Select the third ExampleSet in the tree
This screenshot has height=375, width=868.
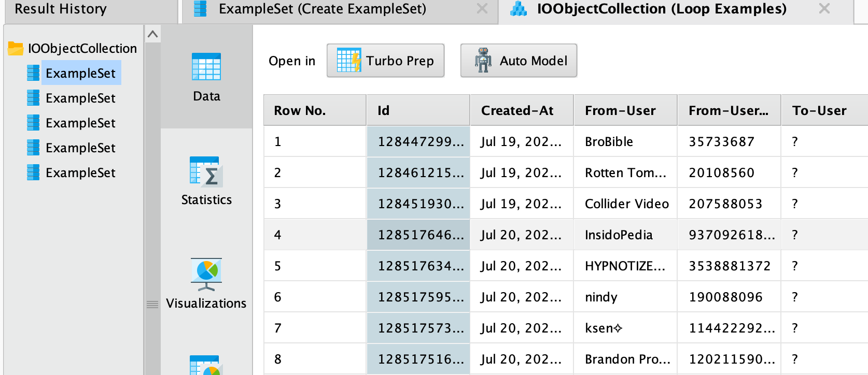[x=72, y=123]
